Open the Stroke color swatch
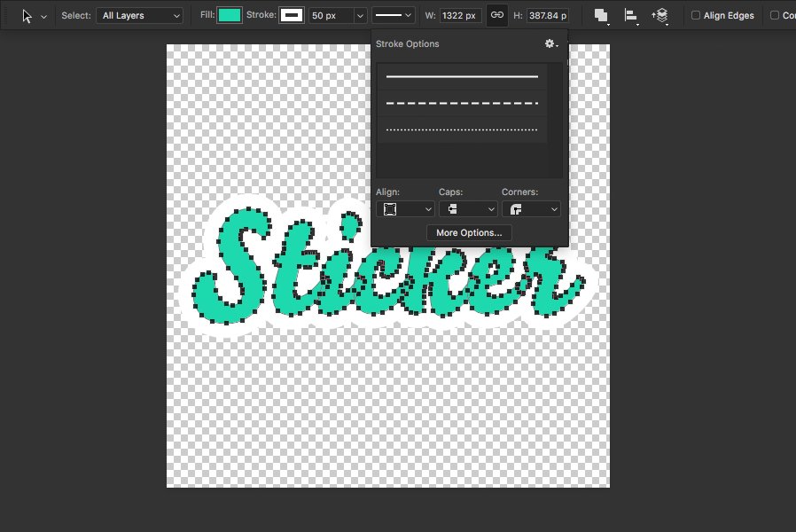The width and height of the screenshot is (796, 532). click(292, 15)
